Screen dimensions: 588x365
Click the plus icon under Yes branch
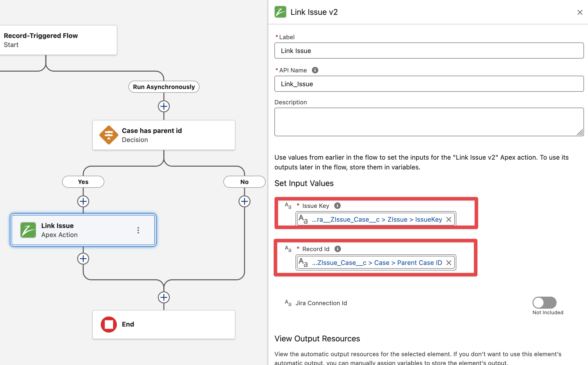coord(83,201)
